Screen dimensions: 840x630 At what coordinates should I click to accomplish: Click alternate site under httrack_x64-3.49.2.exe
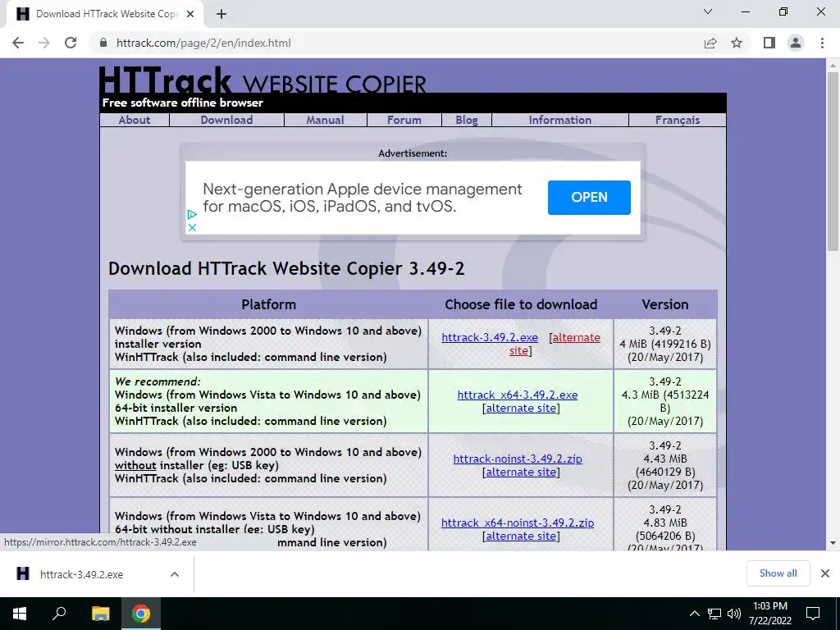tap(521, 409)
